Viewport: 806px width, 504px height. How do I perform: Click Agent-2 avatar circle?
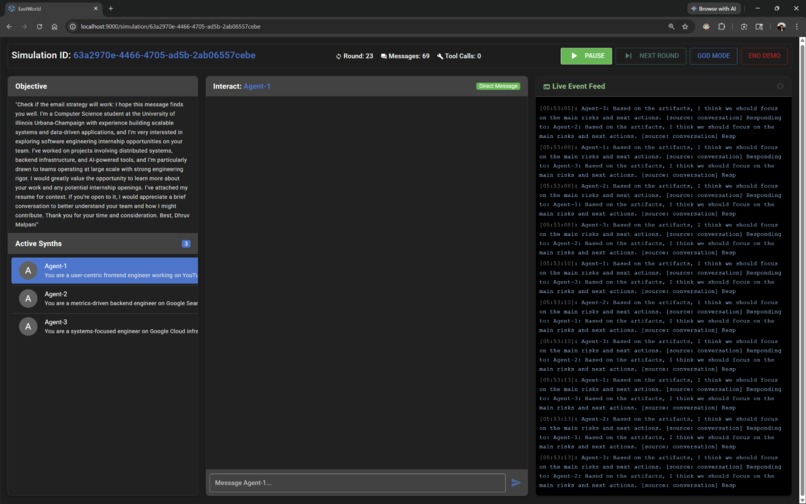pos(28,298)
